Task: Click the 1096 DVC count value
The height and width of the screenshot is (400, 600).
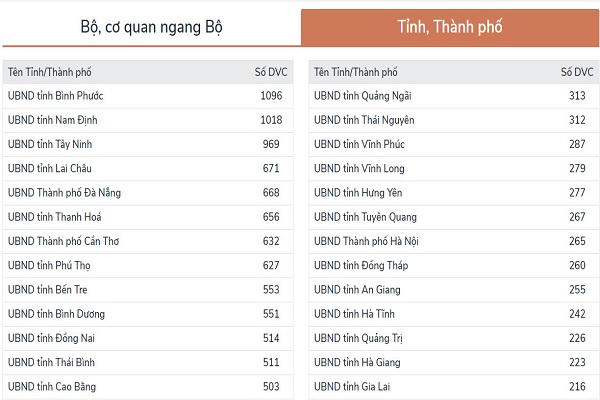Action: pyautogui.click(x=271, y=96)
